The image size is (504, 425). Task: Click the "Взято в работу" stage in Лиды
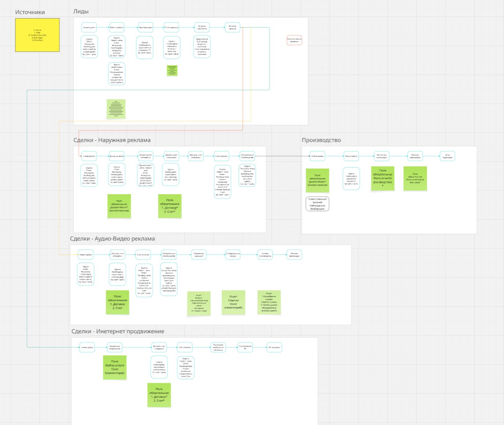(117, 27)
